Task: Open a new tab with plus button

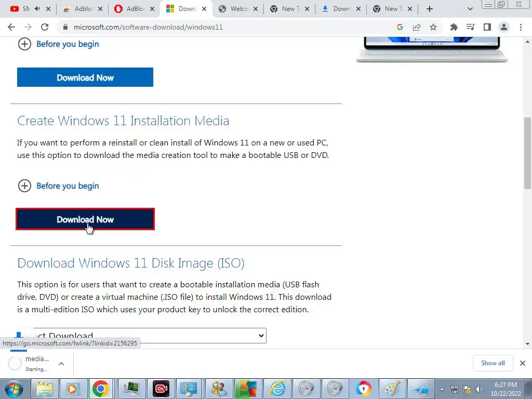Action: tap(430, 9)
